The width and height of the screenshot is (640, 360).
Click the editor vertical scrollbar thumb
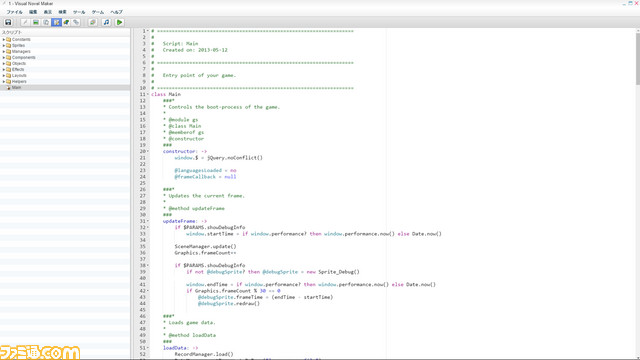pos(638,58)
